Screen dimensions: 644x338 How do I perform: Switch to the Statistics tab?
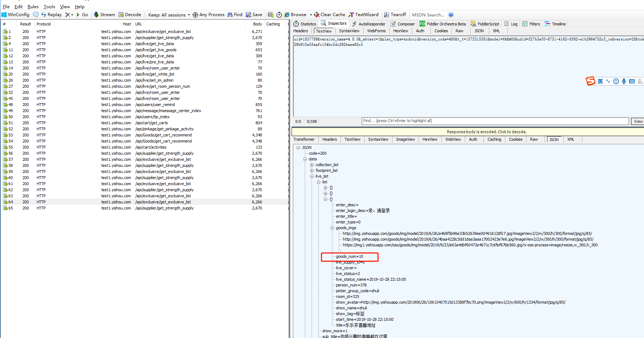305,24
